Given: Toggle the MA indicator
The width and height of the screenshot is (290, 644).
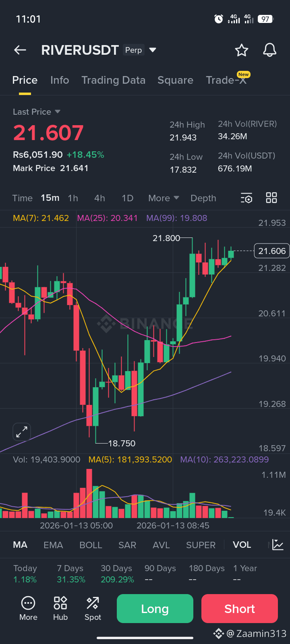Looking at the screenshot, I should pos(20,545).
